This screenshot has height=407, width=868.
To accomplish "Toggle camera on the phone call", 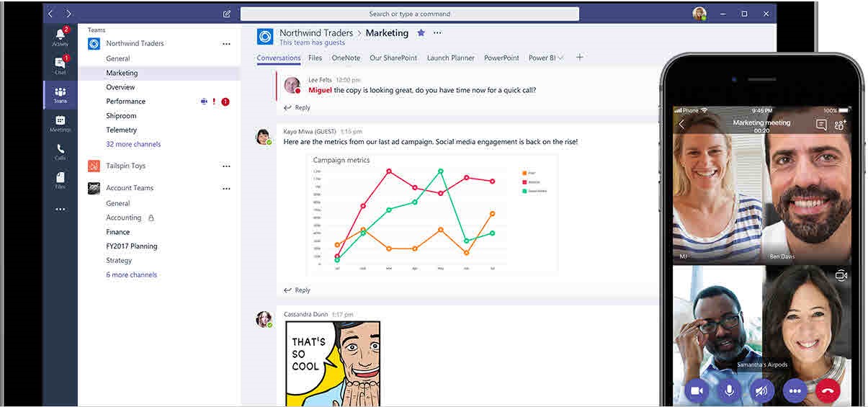I will pos(697,390).
